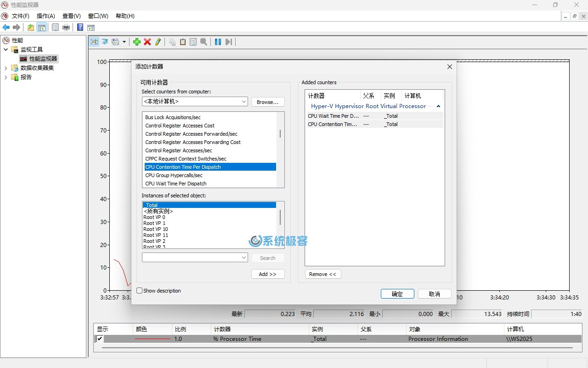This screenshot has width=588, height=368.
Task: Expand the 数据收集器集 tree node
Action: [6, 68]
